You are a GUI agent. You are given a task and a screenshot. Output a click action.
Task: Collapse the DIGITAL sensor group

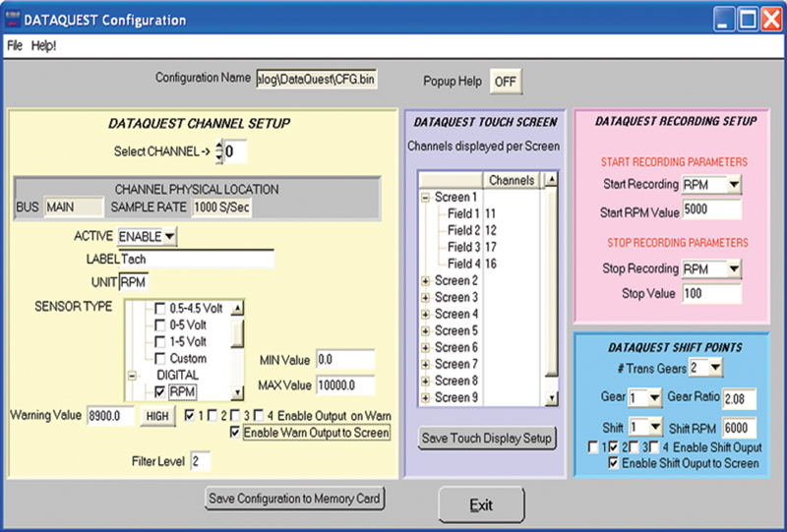(x=132, y=376)
